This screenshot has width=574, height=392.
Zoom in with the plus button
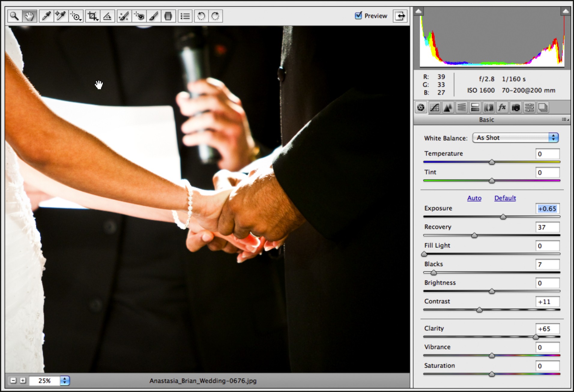click(x=23, y=381)
